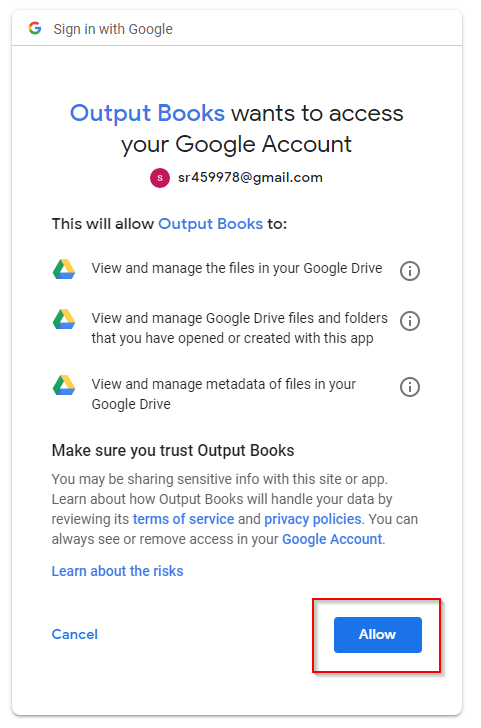The width and height of the screenshot is (481, 728).
Task: Click 'Sign in with Google' header text
Action: click(x=113, y=29)
